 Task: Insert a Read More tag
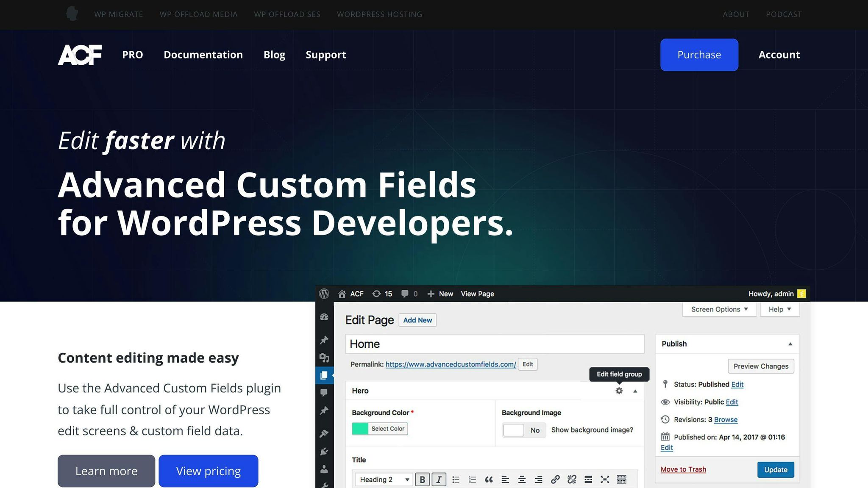(x=588, y=480)
